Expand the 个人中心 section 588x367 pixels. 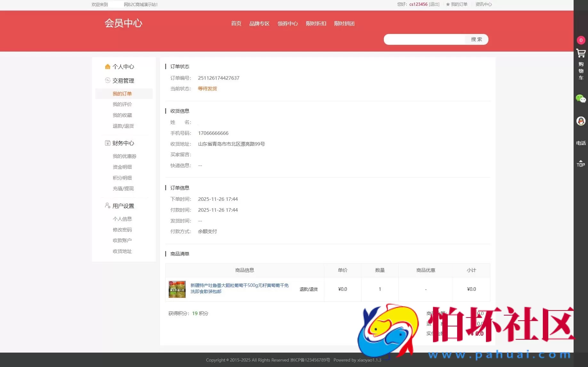point(124,66)
